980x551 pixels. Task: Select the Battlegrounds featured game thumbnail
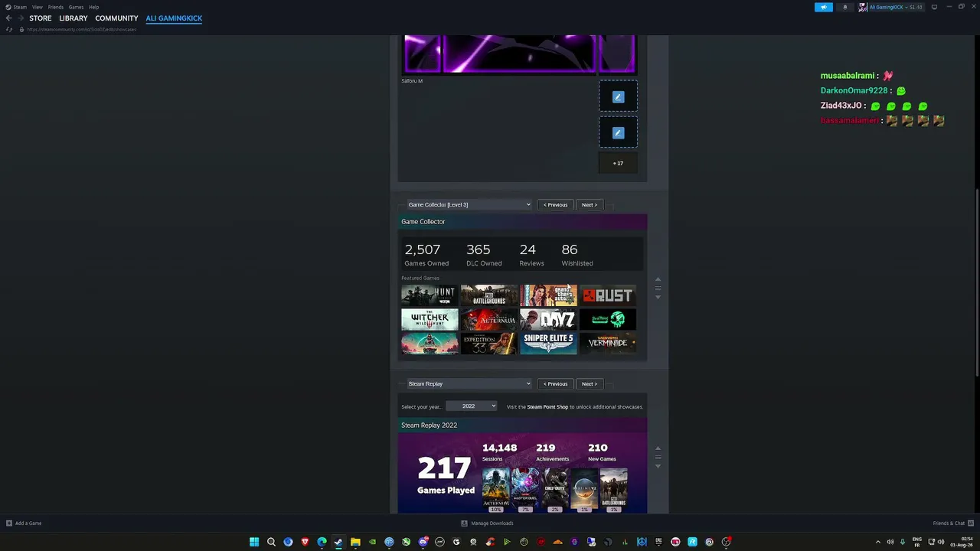[x=489, y=295]
